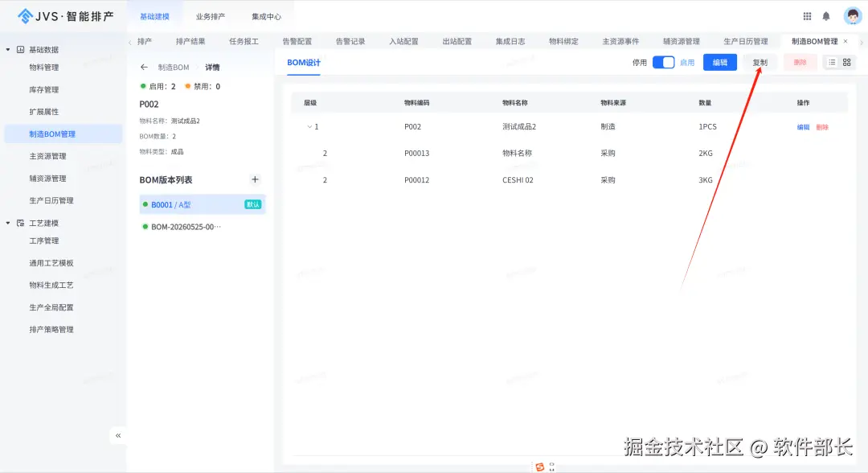Switch to 主资源事件 tab
The height and width of the screenshot is (473, 868).
click(x=620, y=42)
